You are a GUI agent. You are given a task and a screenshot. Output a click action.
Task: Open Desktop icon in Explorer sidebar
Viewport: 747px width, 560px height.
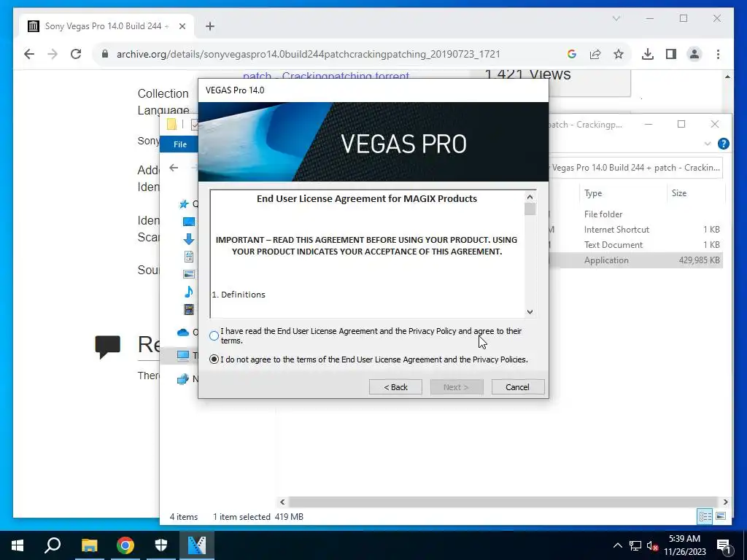tap(189, 222)
